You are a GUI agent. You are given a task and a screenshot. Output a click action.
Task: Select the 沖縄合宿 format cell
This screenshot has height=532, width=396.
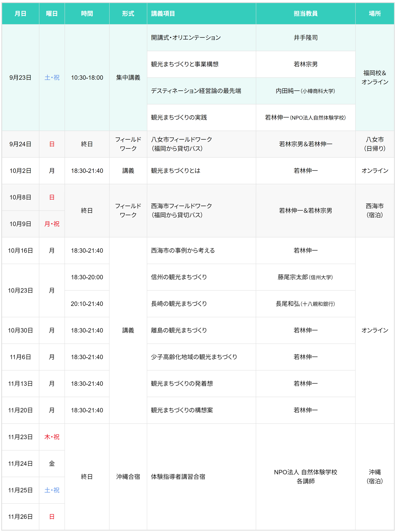[128, 477]
